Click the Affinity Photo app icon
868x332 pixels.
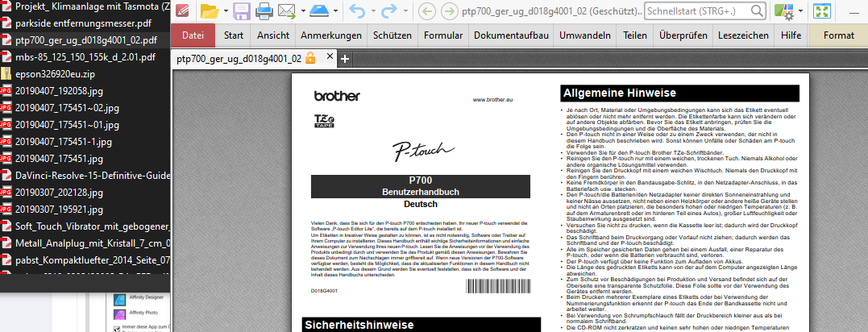point(119,314)
